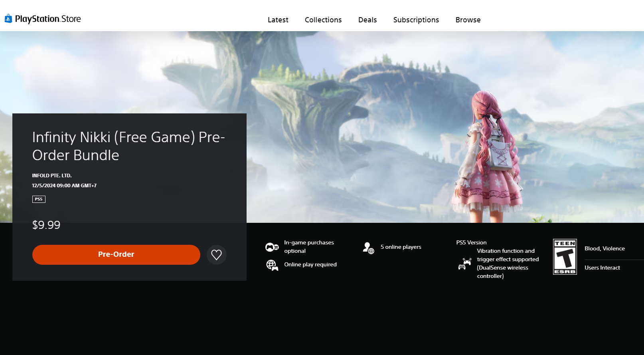Click the online play required globe icon

tap(272, 265)
